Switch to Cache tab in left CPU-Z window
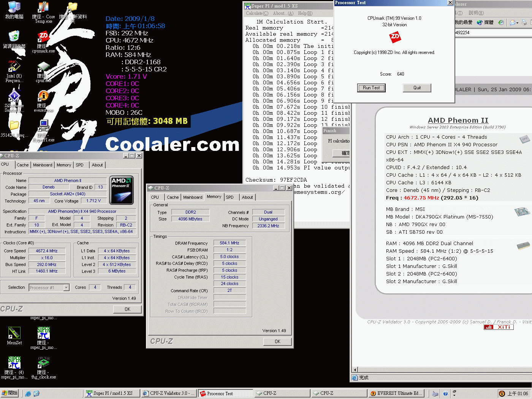This screenshot has width=532, height=399. coord(22,165)
